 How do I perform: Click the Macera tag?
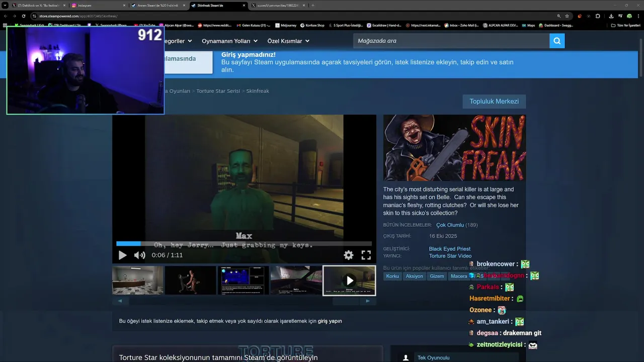(458, 276)
